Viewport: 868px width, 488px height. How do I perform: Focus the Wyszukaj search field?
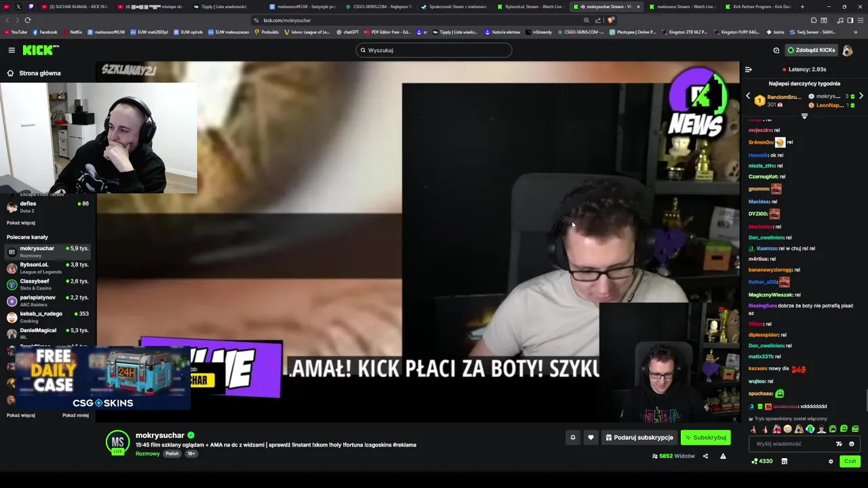click(x=434, y=50)
